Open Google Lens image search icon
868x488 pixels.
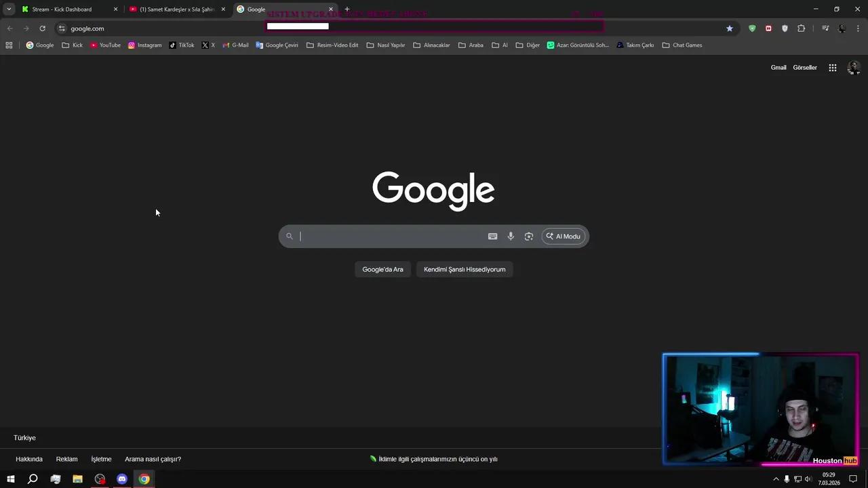[x=528, y=236]
